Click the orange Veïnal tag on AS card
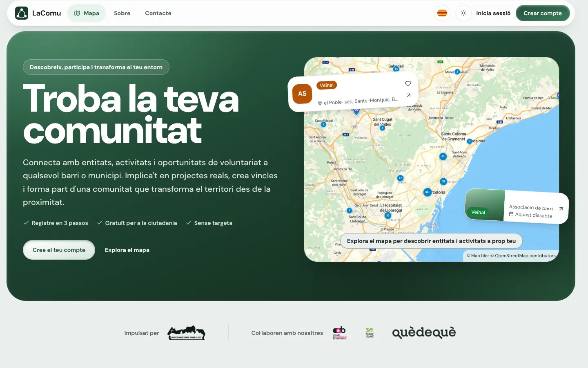This screenshot has width=588, height=368. click(x=327, y=85)
